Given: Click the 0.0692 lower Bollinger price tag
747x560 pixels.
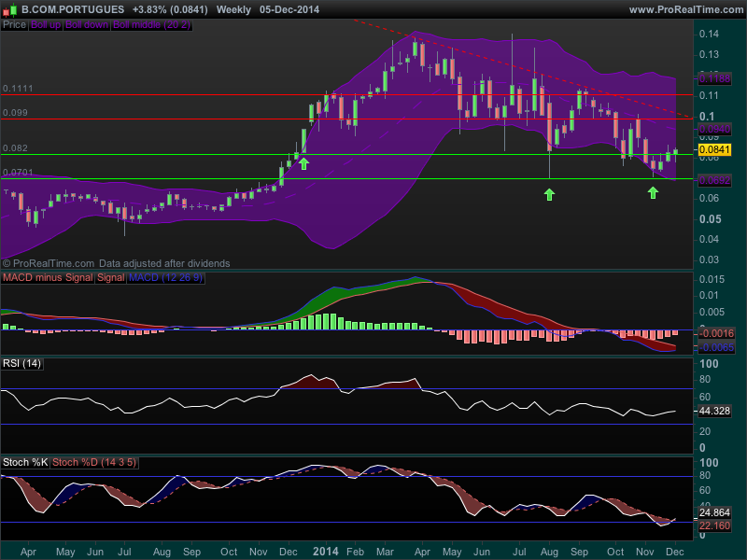Looking at the screenshot, I should pos(714,179).
